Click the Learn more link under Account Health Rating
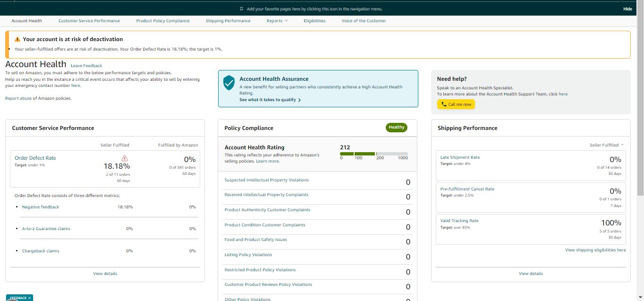Screen dimensions: 644x301 [267, 161]
